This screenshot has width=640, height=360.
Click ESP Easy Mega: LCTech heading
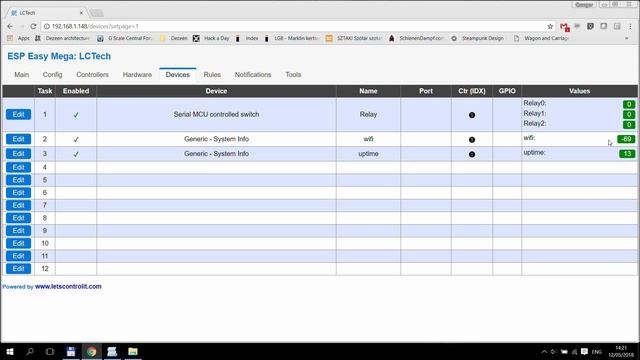pos(59,56)
